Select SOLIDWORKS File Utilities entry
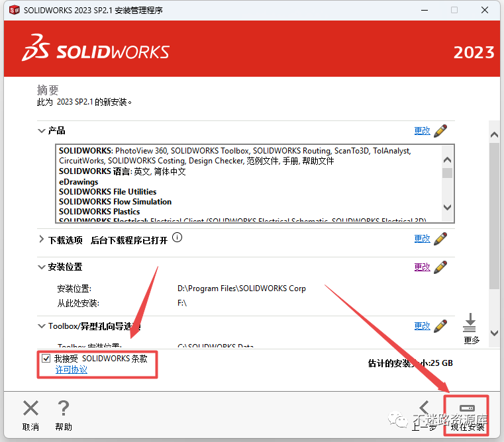Screen dimensions: 504x442 (107, 192)
